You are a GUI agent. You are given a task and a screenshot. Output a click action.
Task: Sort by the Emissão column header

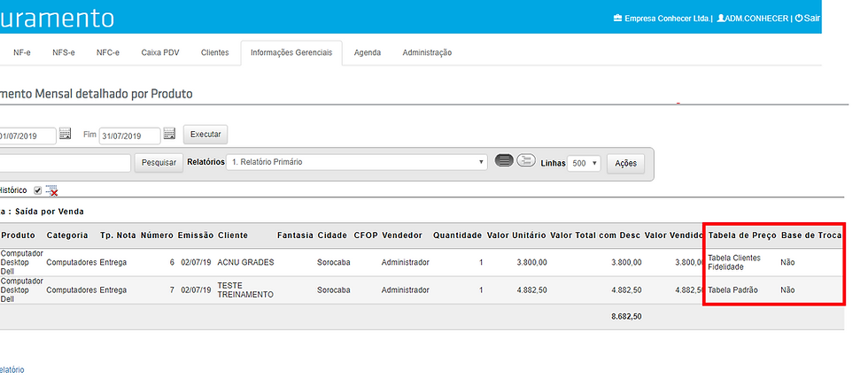(196, 235)
